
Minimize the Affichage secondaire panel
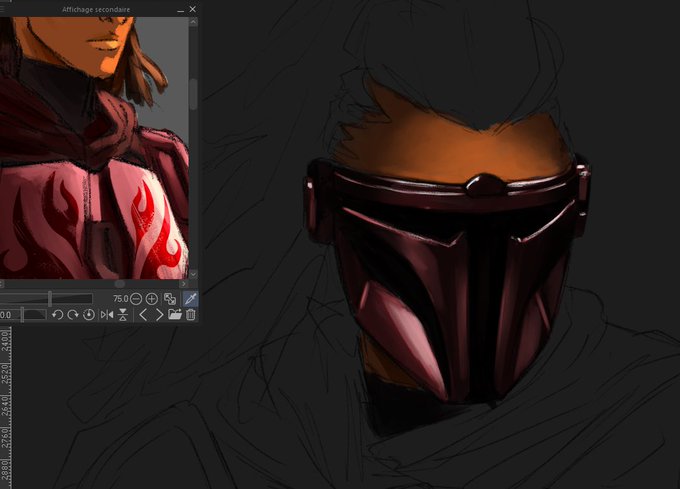coord(180,10)
